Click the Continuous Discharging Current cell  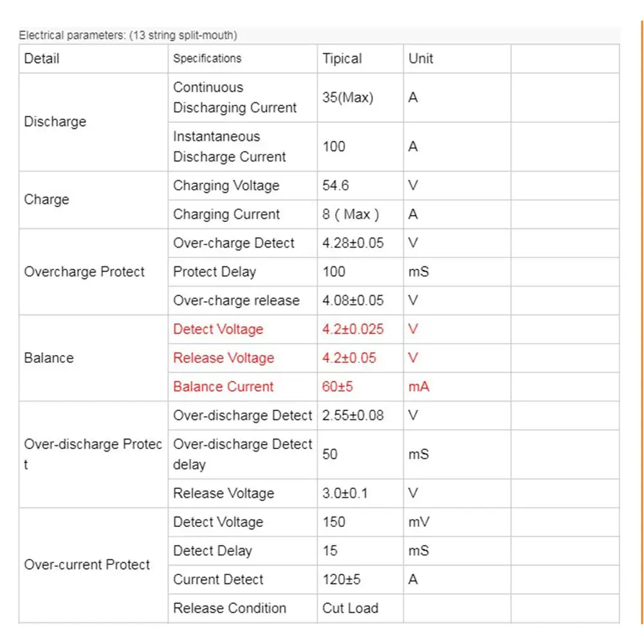coord(243,98)
